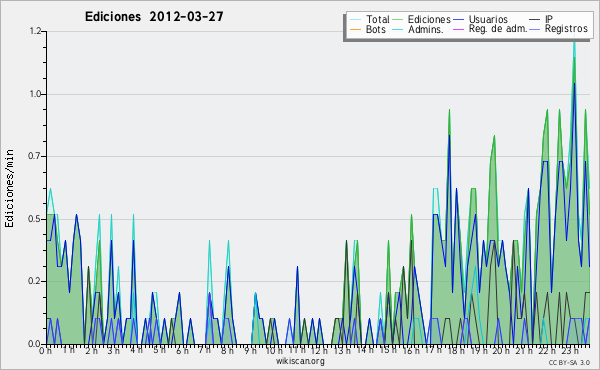Click the '6 h' x-axis label
Image resolution: width=600 pixels, height=370 pixels.
click(182, 351)
